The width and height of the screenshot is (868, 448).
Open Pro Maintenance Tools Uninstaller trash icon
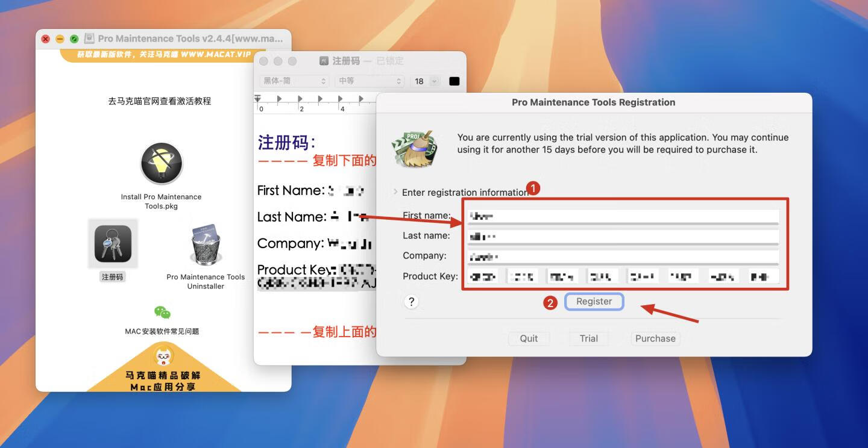click(x=206, y=244)
